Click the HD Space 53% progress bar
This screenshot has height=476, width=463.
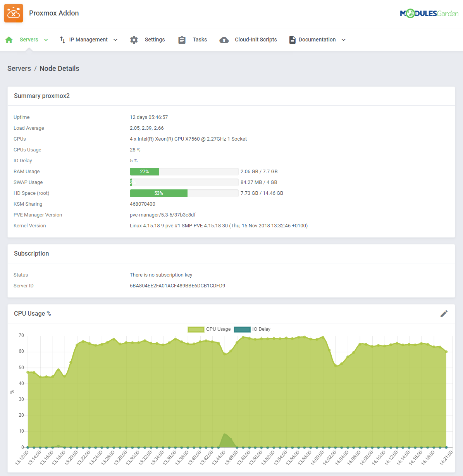point(184,193)
